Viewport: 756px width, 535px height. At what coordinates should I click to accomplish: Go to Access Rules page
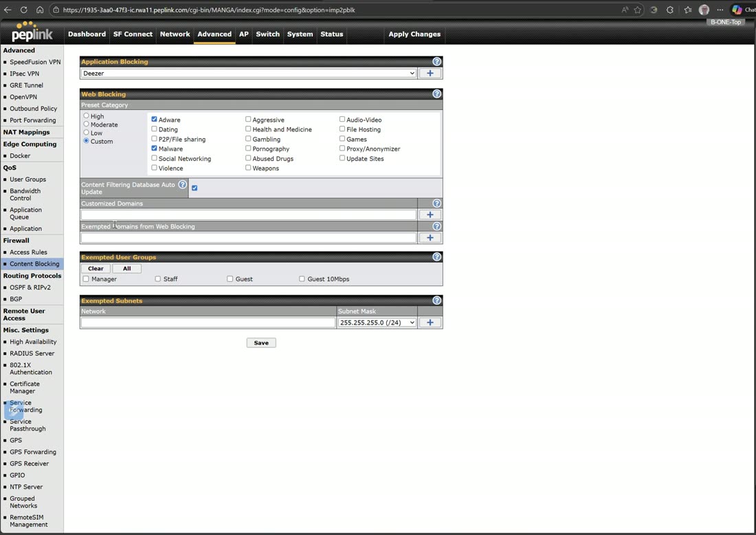click(28, 252)
